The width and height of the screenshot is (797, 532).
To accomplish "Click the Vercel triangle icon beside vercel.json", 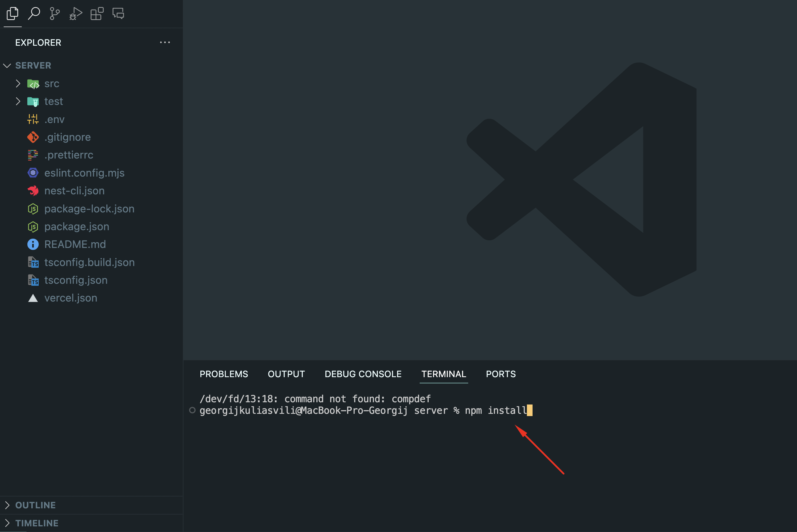I will tap(33, 298).
